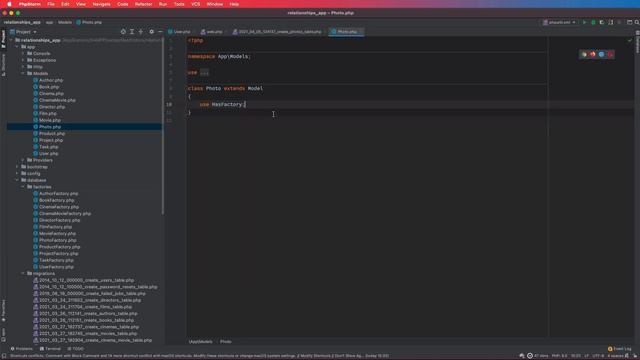
Task: Collapse the app folder in tree
Action: pos(17,47)
